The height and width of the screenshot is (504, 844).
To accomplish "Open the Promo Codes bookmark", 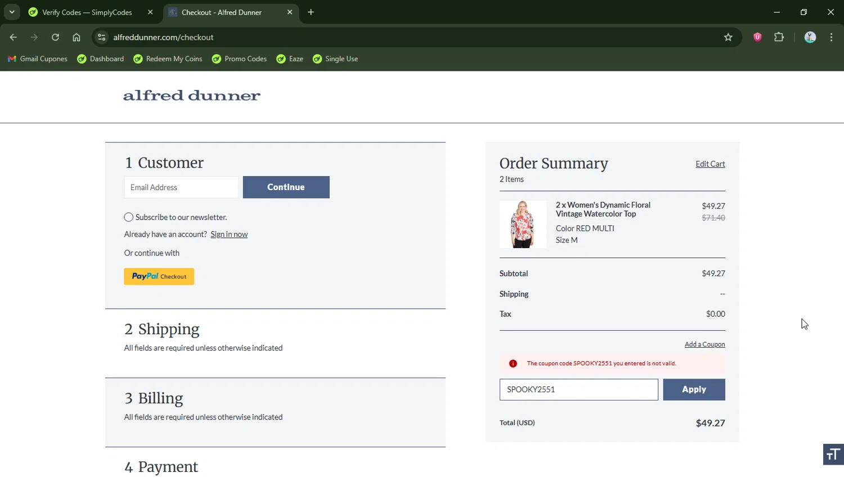I will [240, 59].
